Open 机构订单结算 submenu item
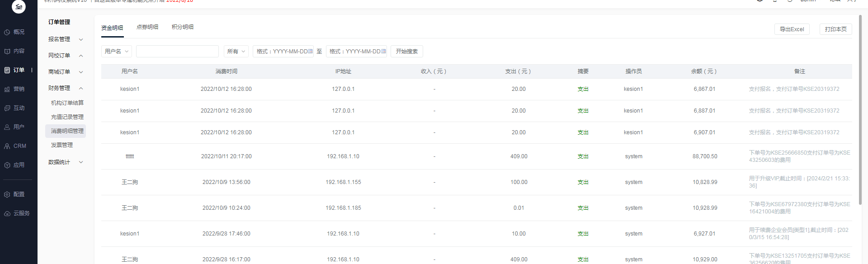 tap(67, 103)
